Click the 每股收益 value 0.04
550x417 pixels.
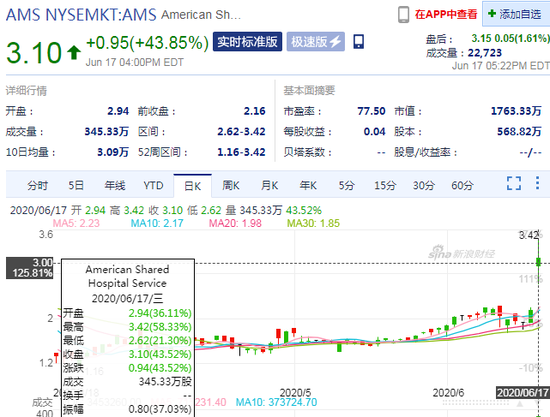point(374,132)
